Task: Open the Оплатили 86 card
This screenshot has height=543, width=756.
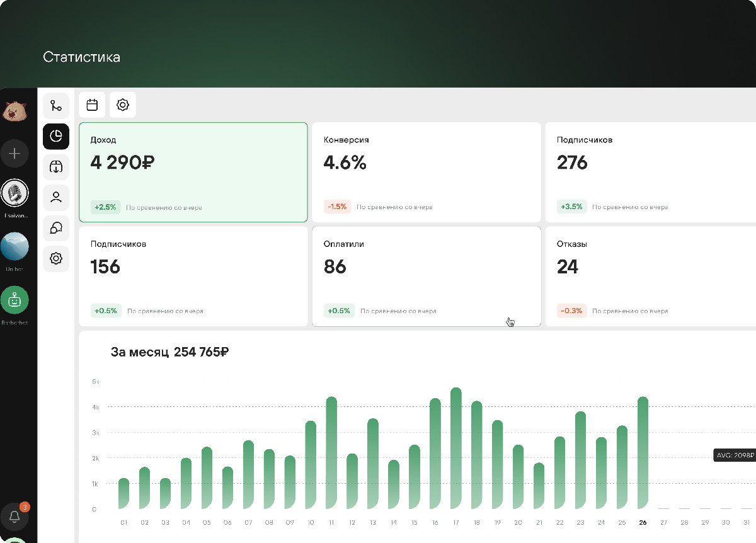Action: [x=427, y=276]
